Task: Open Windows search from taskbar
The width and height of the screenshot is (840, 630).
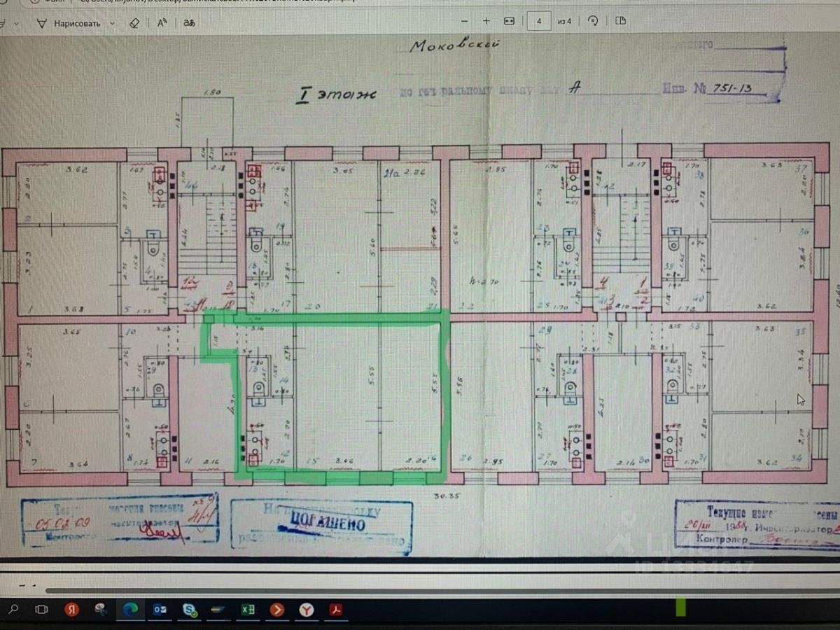Action: tap(14, 610)
